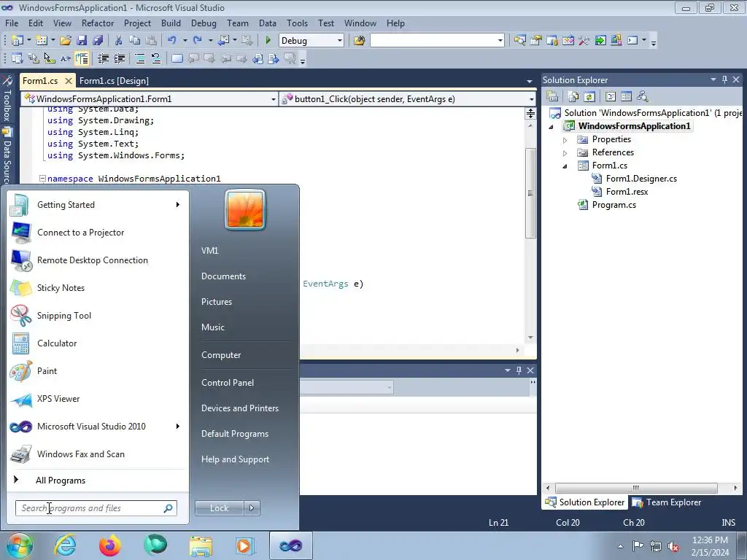Open the Refactor menu

[x=98, y=23]
